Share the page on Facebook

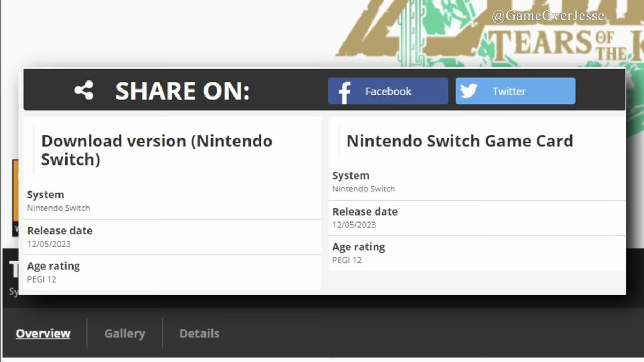click(x=387, y=91)
